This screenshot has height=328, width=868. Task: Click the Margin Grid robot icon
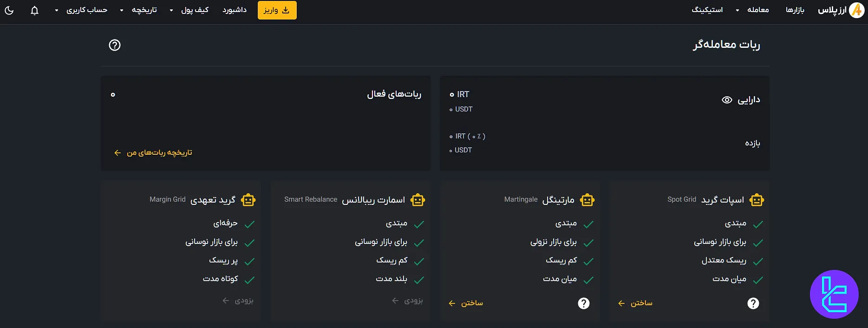click(248, 200)
